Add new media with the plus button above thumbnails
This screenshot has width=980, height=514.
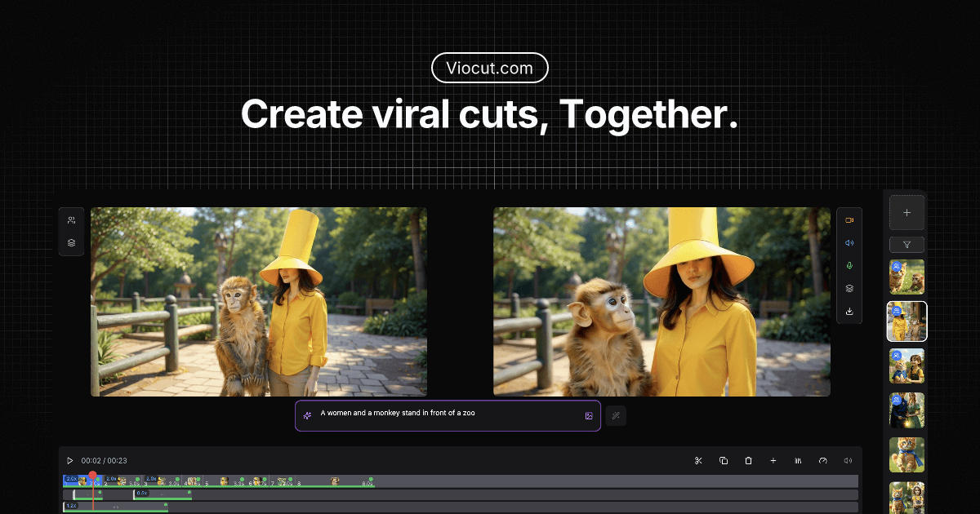point(906,212)
